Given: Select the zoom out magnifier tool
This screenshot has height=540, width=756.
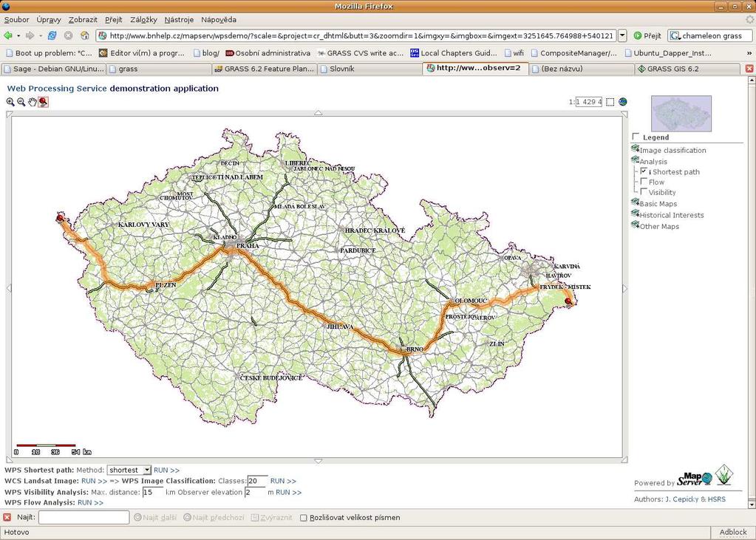Looking at the screenshot, I should click(21, 102).
